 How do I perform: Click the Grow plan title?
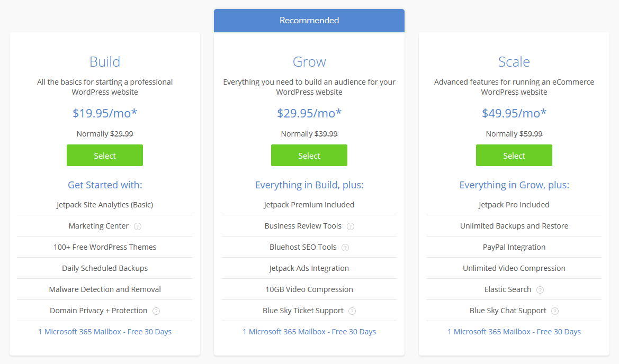pyautogui.click(x=309, y=62)
